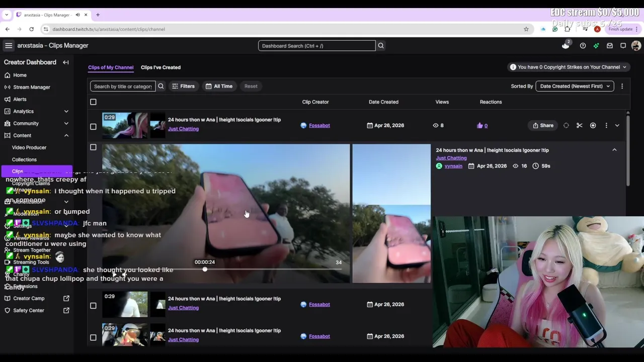This screenshot has height=362, width=644.
Task: Click the Community people icon
Action: coord(8,123)
